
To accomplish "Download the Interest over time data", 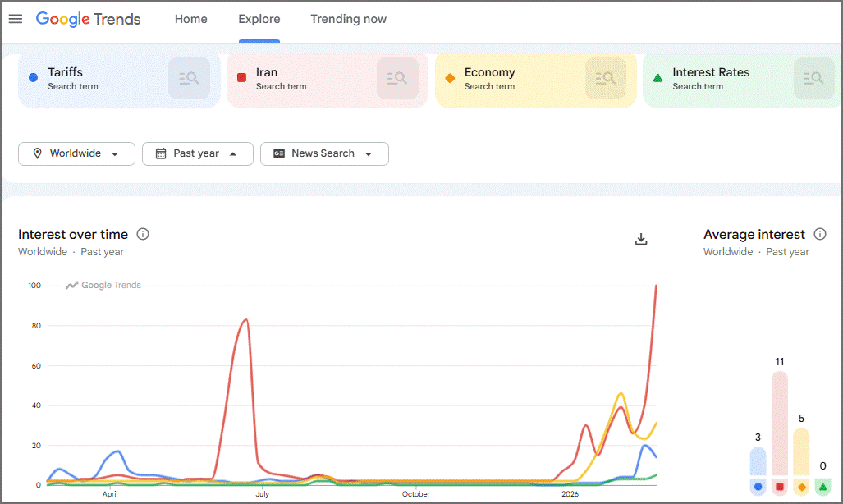I will coord(641,239).
